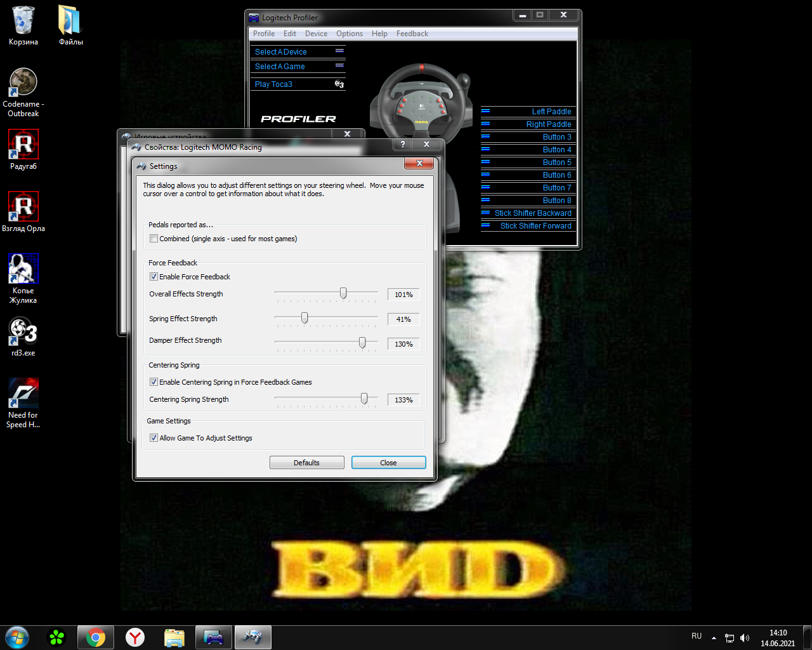Open the Need for Speed shortcut
This screenshot has width=812, height=650.
[x=23, y=394]
